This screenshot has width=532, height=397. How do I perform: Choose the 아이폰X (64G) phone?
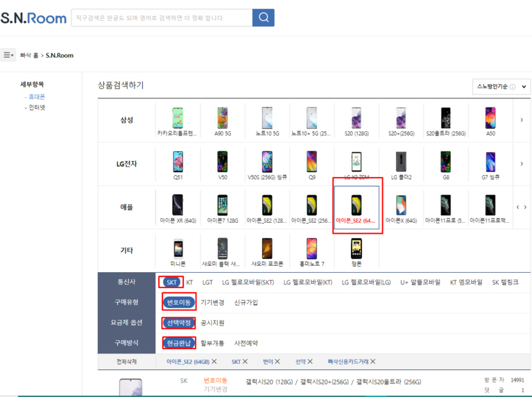(x=402, y=209)
